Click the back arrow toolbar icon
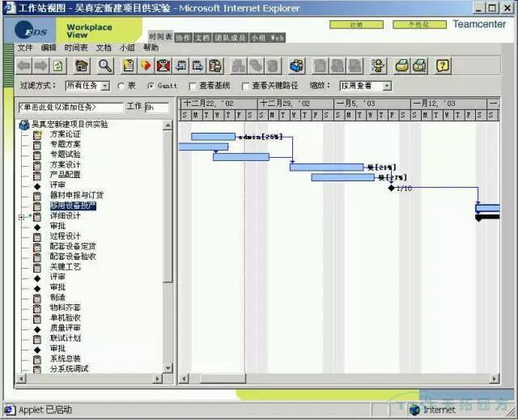The height and width of the screenshot is (420, 518). (x=23, y=66)
